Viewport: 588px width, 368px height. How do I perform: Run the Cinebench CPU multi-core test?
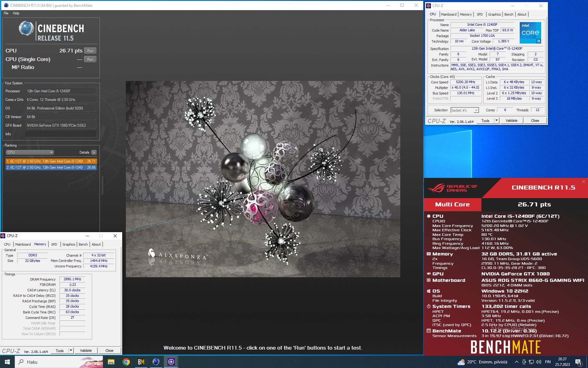(90, 51)
